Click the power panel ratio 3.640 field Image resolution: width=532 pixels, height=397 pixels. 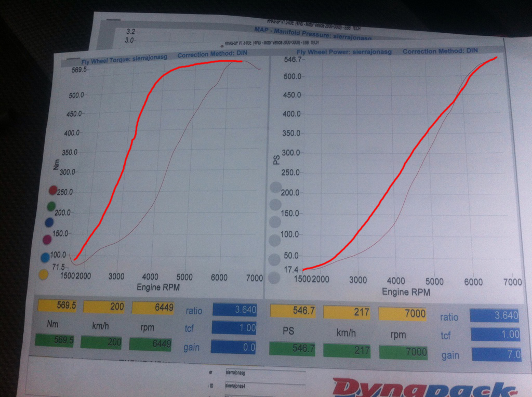pyautogui.click(x=495, y=315)
